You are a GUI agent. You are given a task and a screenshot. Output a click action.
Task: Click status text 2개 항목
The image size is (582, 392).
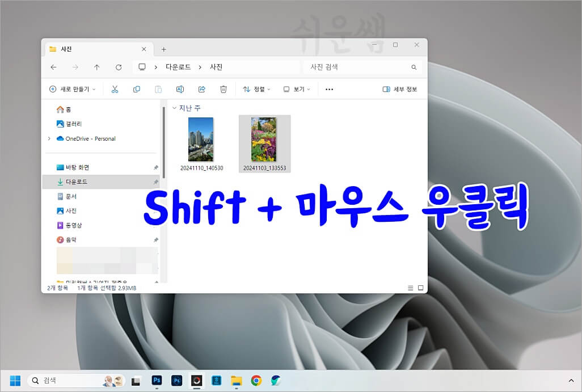(x=57, y=288)
